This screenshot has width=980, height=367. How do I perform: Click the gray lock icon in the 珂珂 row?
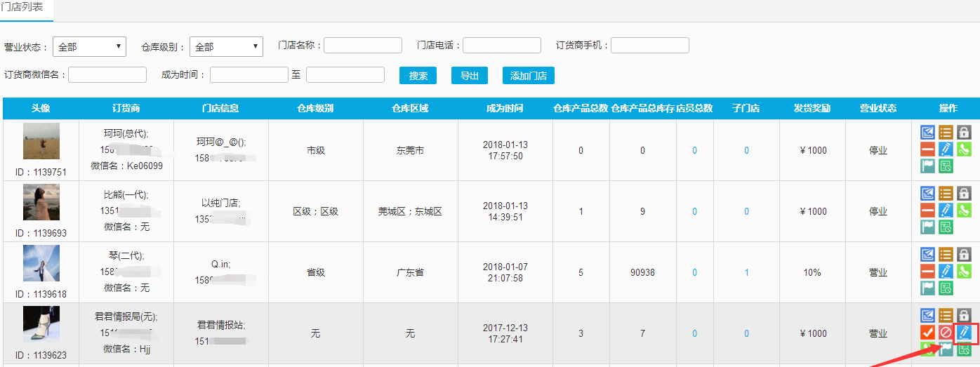click(x=964, y=133)
